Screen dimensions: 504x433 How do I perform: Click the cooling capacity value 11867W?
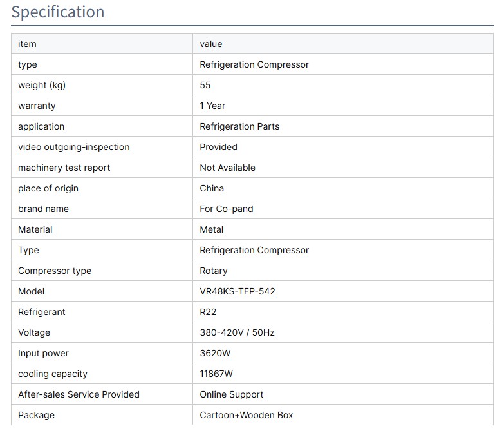click(x=217, y=374)
